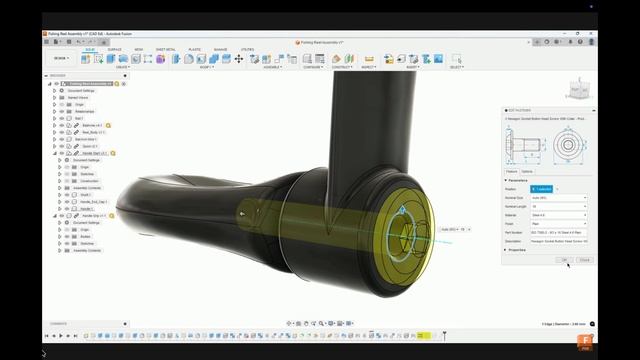Open the Utilities tab
This screenshot has height=360, width=640.
247,49
